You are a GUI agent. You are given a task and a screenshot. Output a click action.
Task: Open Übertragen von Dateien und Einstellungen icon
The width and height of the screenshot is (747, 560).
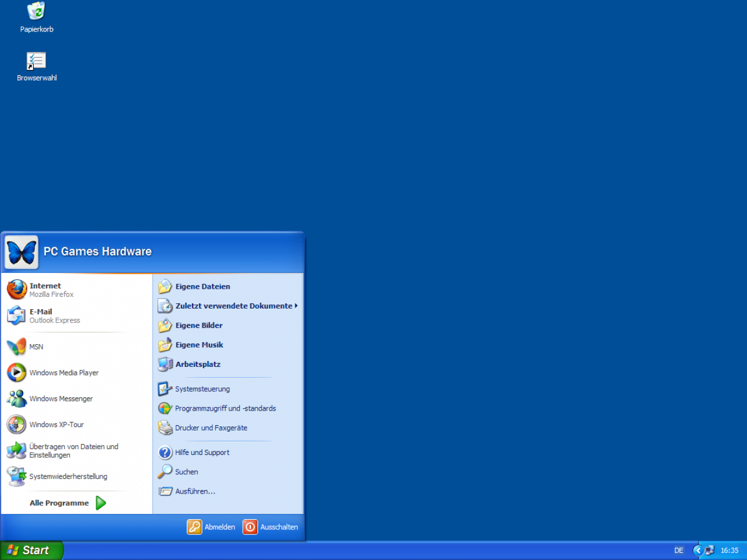[x=16, y=450]
